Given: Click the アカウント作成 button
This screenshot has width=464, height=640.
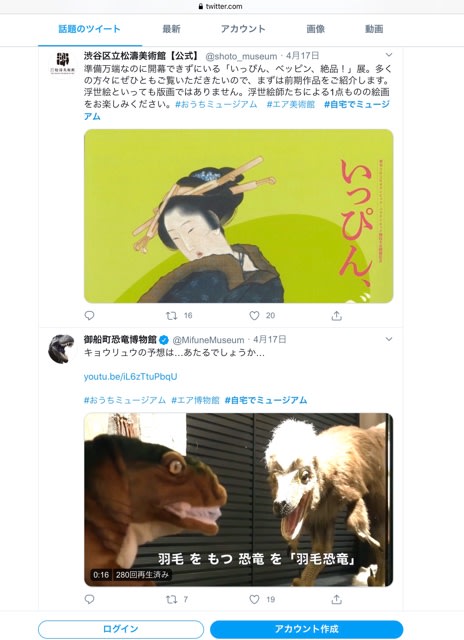Looking at the screenshot, I should (306, 629).
